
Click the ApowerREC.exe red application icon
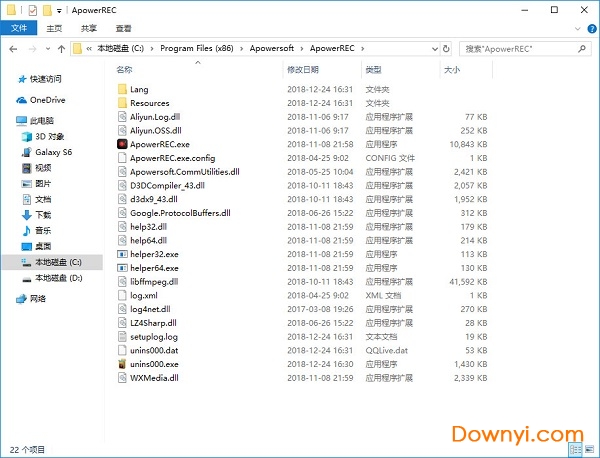tap(122, 144)
